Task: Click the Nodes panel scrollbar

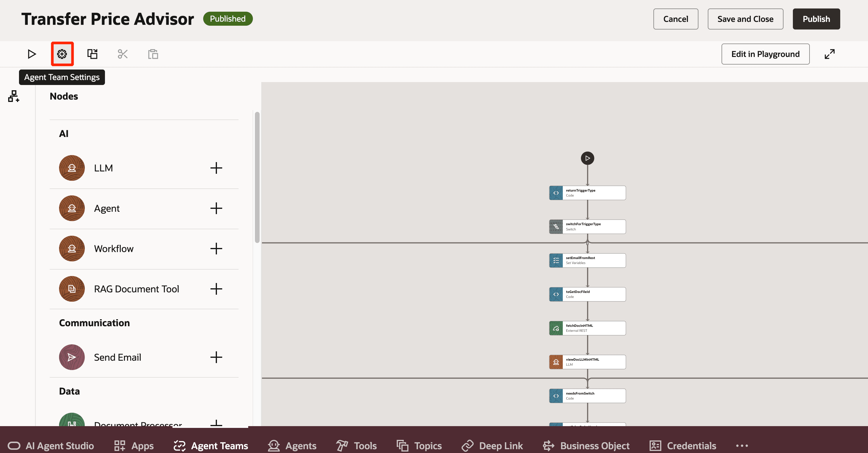Action: coord(257,177)
